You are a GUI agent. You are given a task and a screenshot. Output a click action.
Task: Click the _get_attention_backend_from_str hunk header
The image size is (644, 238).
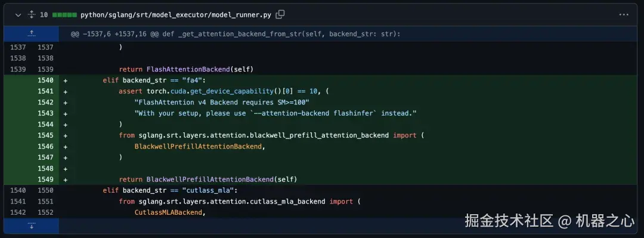236,34
